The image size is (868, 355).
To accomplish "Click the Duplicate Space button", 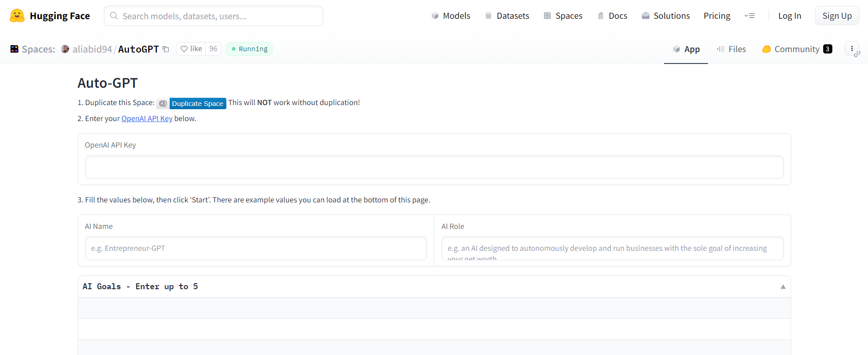I will (x=198, y=104).
